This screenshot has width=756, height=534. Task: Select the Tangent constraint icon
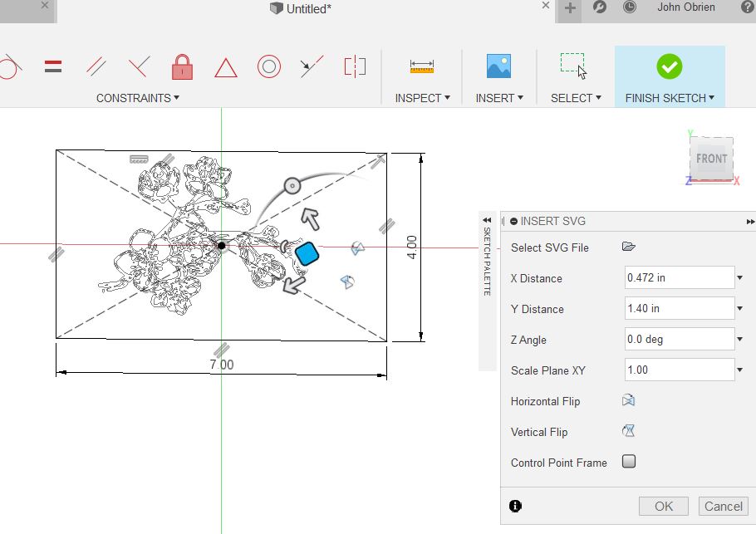pyautogui.click(x=10, y=66)
